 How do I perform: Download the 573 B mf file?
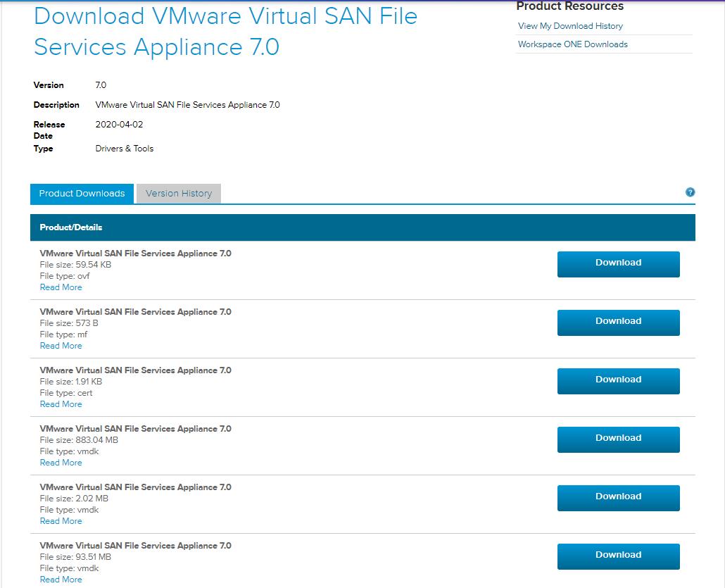[x=618, y=323]
